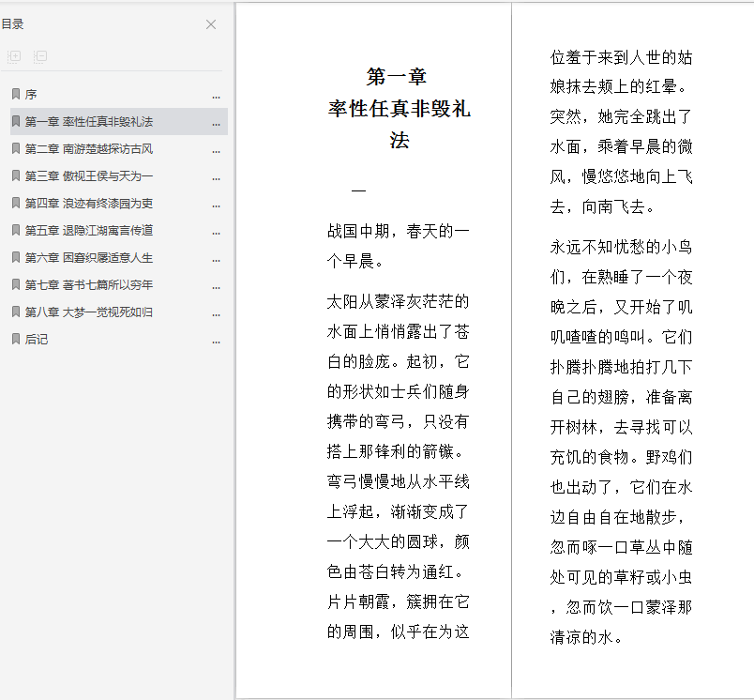754x700 pixels.
Task: Click the bookmark icon beside 序
Action: 16,94
